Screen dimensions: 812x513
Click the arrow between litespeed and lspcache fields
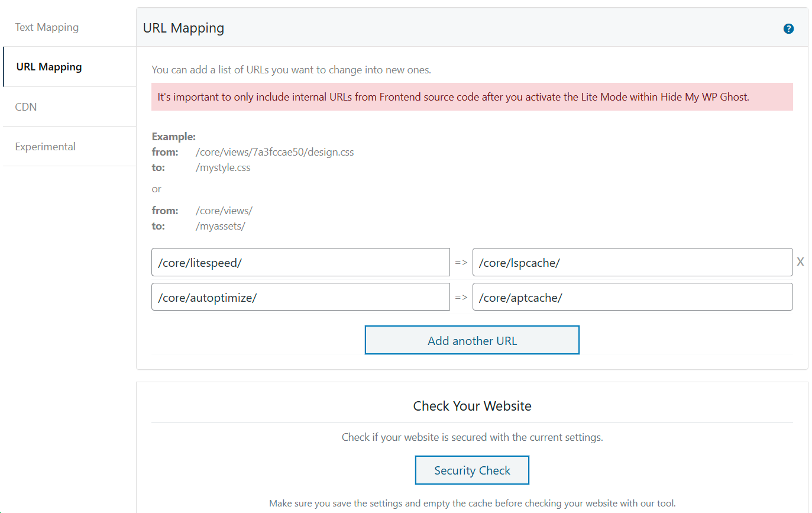click(x=461, y=263)
